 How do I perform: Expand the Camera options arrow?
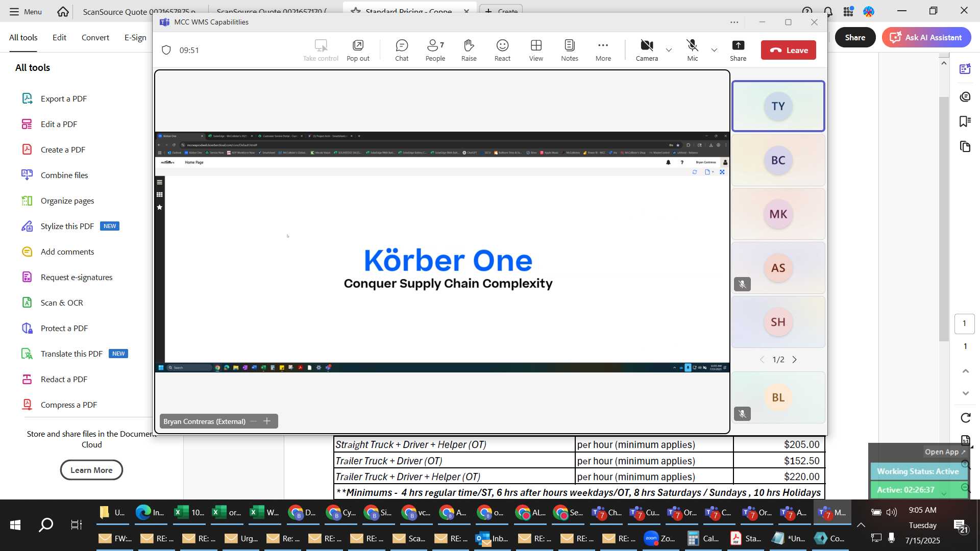pyautogui.click(x=669, y=50)
